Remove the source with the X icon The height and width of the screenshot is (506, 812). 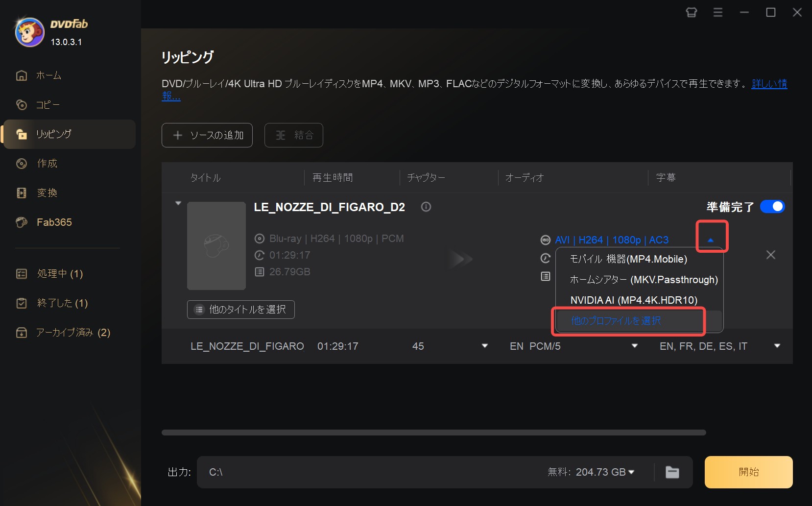click(x=771, y=255)
